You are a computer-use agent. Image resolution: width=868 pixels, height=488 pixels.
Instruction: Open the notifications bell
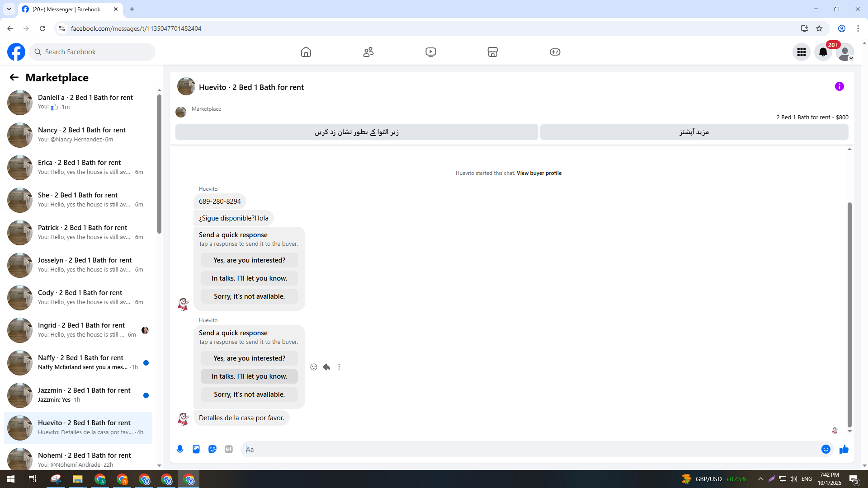click(x=823, y=52)
